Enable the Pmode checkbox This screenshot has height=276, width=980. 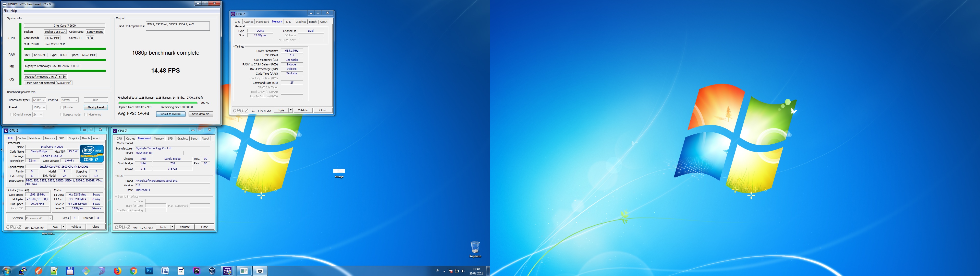(x=62, y=108)
